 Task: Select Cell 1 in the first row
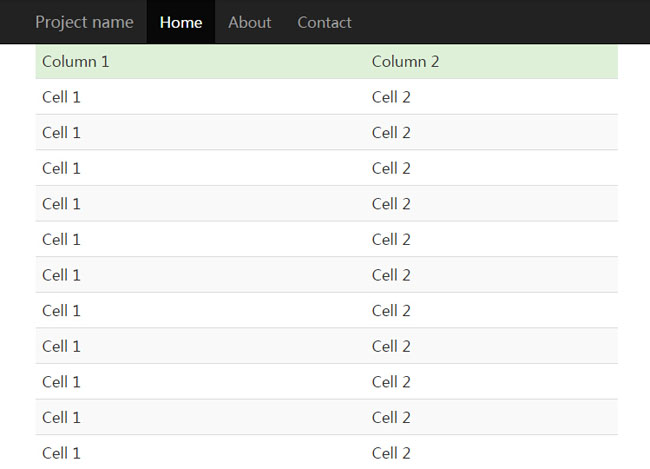tap(62, 97)
